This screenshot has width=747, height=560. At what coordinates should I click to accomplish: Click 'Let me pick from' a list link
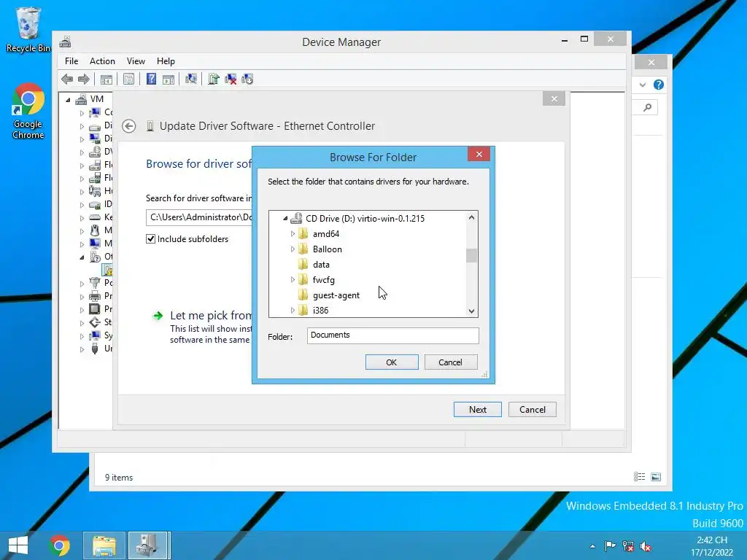pos(211,315)
